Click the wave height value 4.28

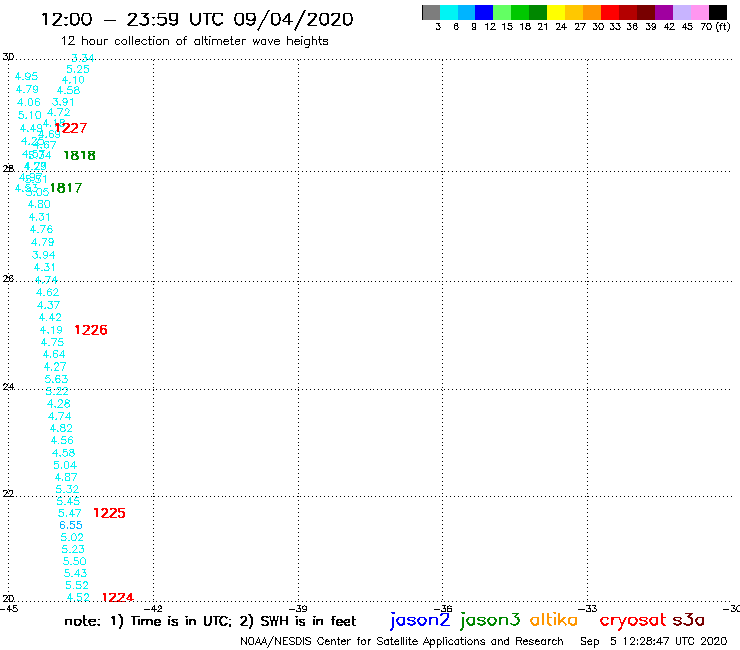click(59, 404)
